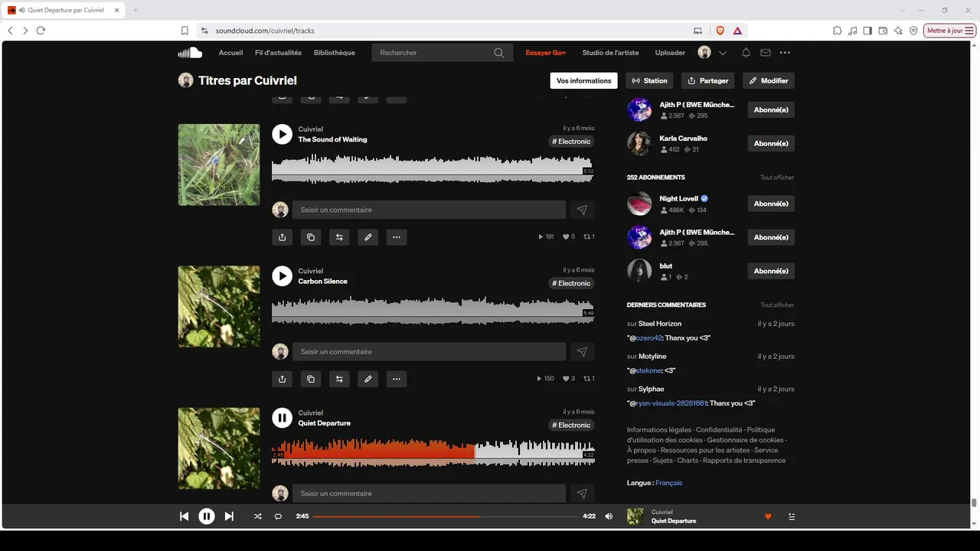Open more options for Carbon Silence
This screenshot has width=980, height=551.
coord(396,379)
